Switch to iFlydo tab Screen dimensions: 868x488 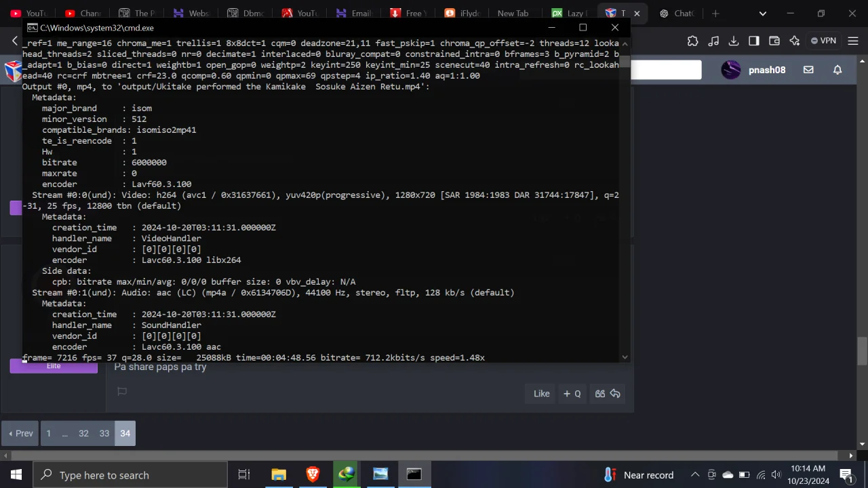tap(462, 14)
